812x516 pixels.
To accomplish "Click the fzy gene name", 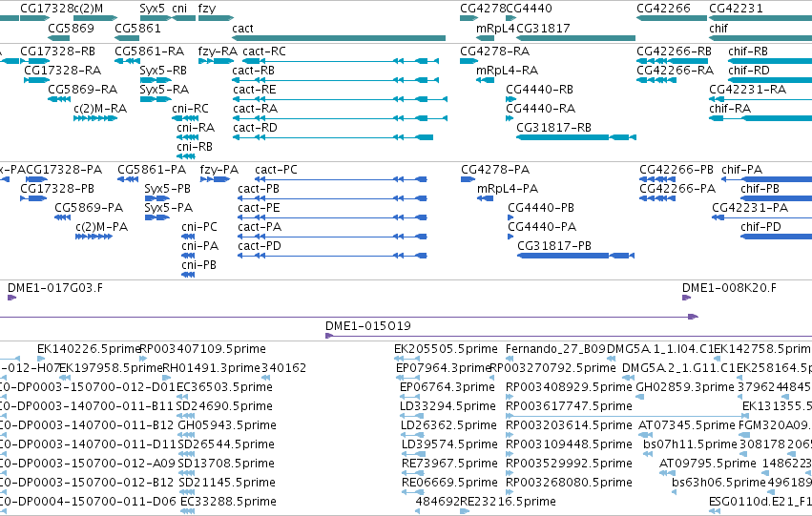I will click(x=207, y=9).
